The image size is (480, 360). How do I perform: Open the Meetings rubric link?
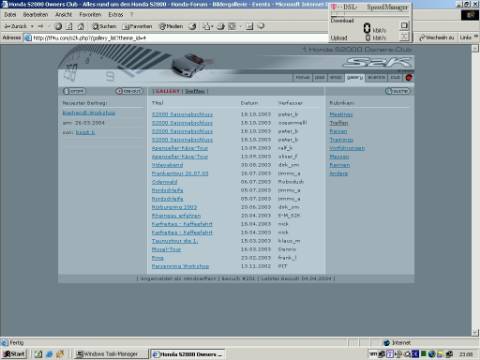point(341,114)
